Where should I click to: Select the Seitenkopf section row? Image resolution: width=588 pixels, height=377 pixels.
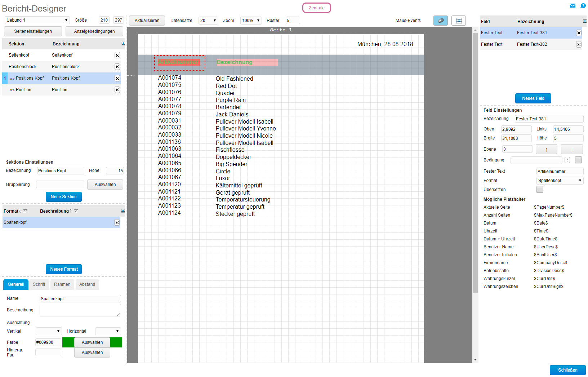coord(61,55)
